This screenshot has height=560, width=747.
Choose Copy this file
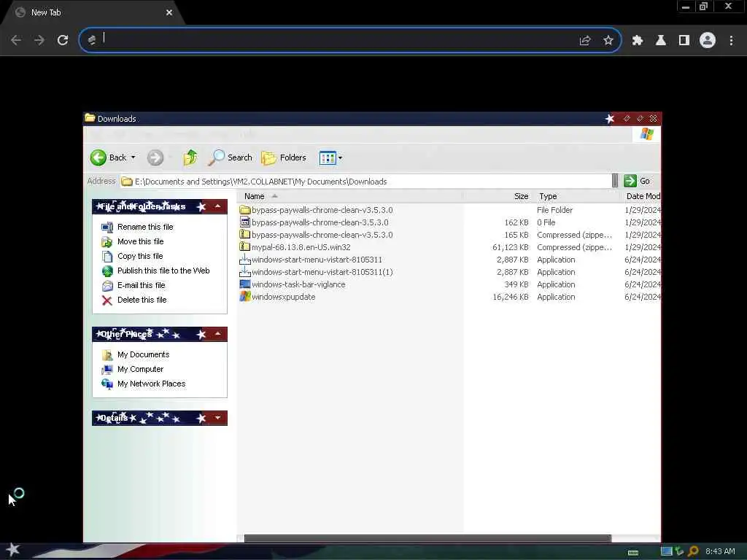coord(140,256)
